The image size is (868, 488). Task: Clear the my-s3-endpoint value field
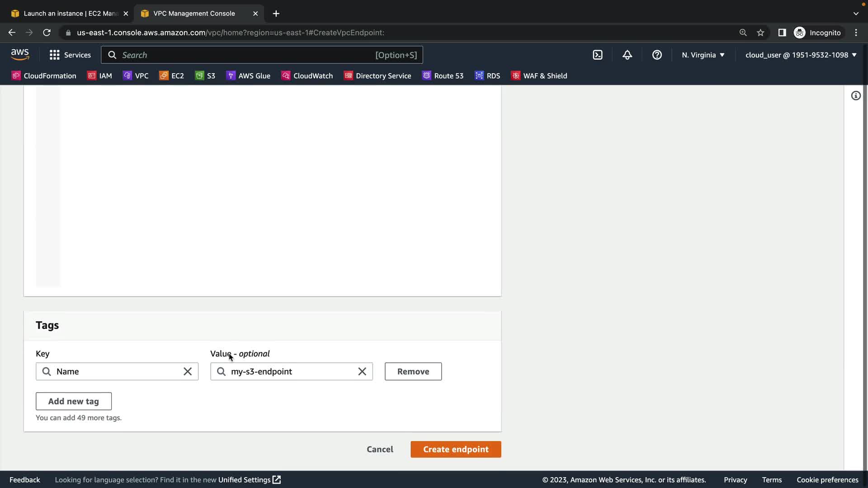click(x=362, y=371)
